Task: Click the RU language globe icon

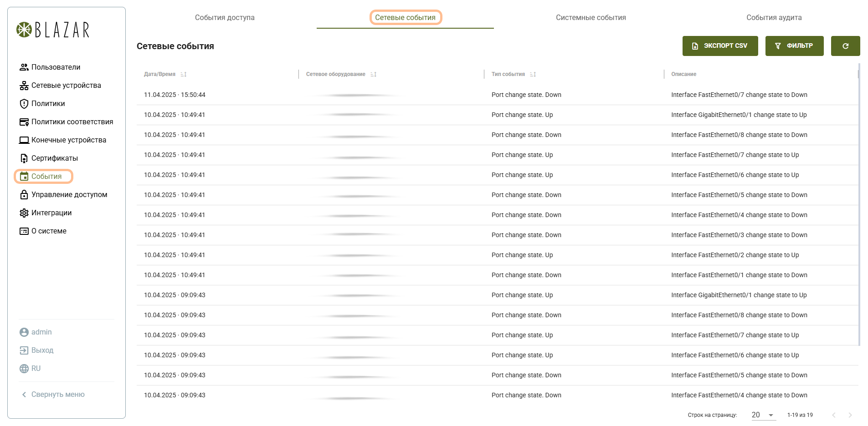Action: 24,369
